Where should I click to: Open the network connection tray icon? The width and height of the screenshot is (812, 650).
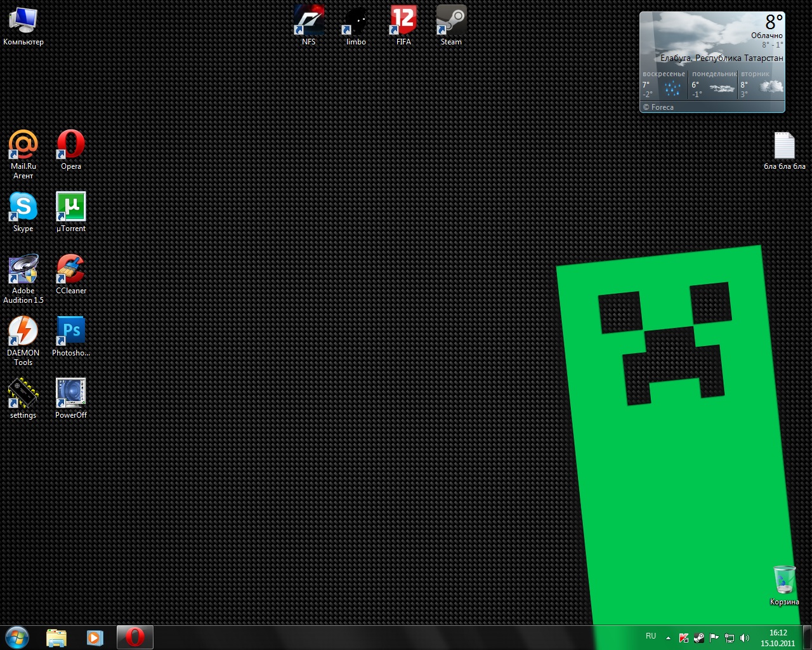click(730, 638)
